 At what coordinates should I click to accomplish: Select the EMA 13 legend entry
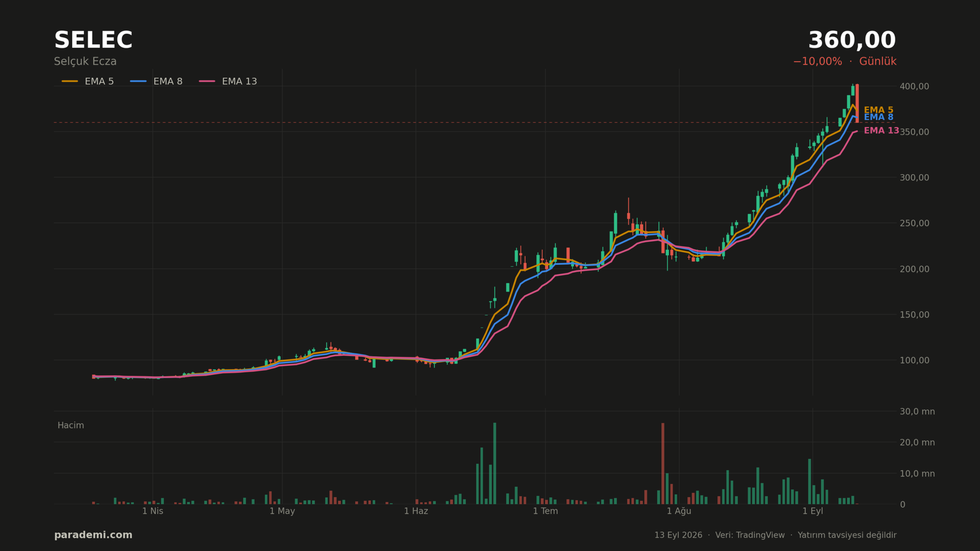point(228,81)
